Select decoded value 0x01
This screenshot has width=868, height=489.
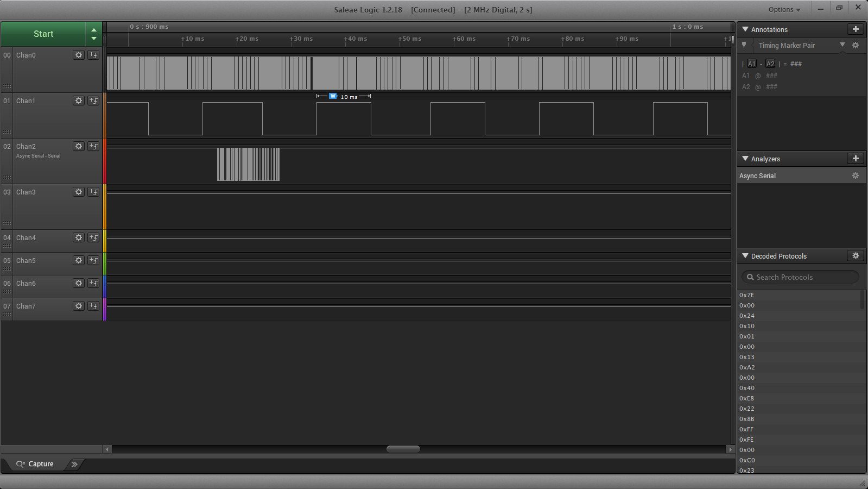[x=746, y=336]
